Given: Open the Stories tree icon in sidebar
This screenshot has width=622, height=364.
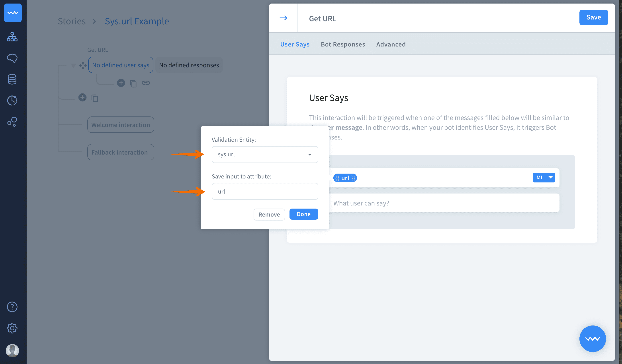Looking at the screenshot, I should (x=12, y=37).
